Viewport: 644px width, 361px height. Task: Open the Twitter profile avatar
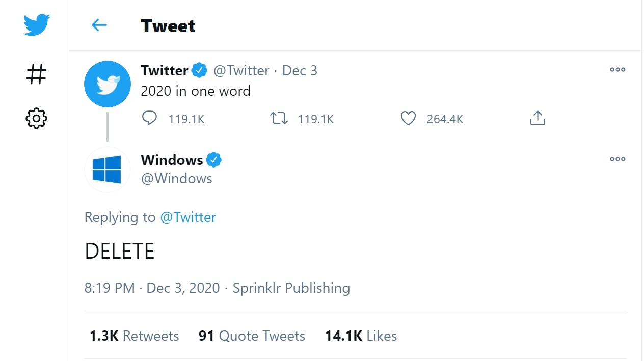coord(108,84)
